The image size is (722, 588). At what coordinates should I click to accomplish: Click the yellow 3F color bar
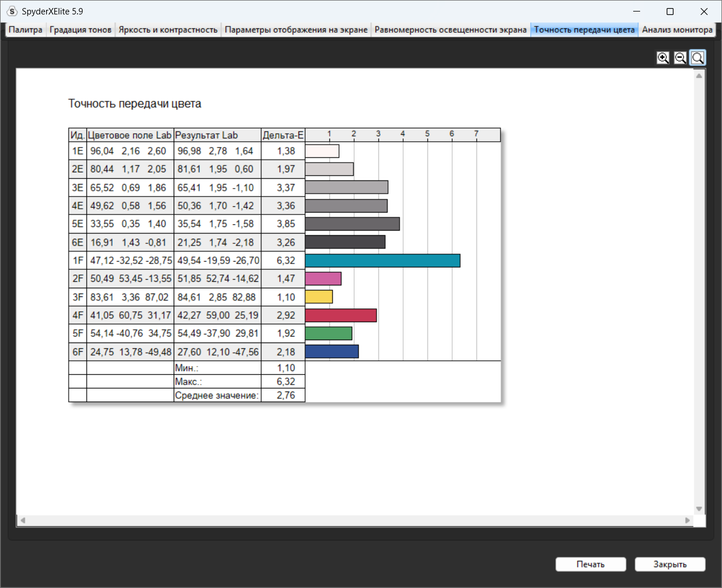(319, 297)
